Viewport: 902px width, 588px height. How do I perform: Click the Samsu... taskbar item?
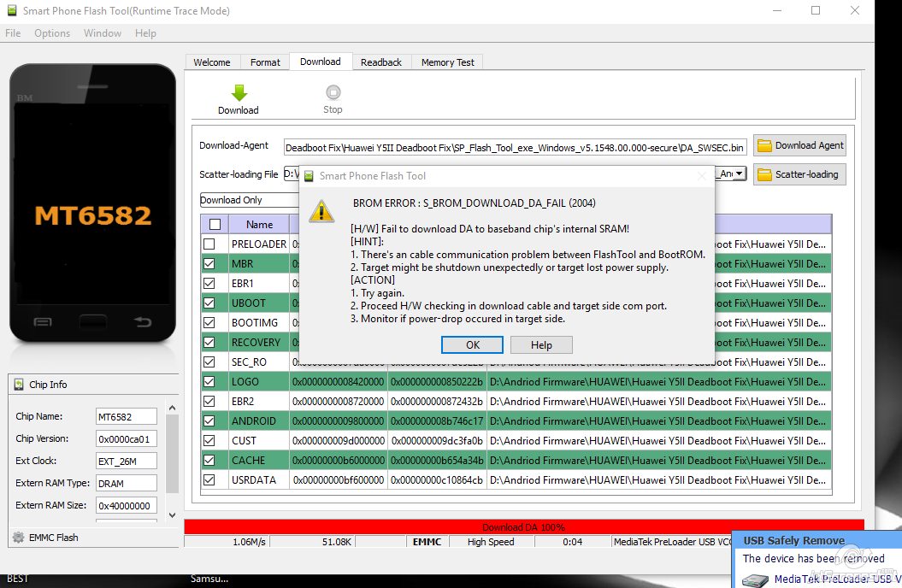(x=209, y=579)
